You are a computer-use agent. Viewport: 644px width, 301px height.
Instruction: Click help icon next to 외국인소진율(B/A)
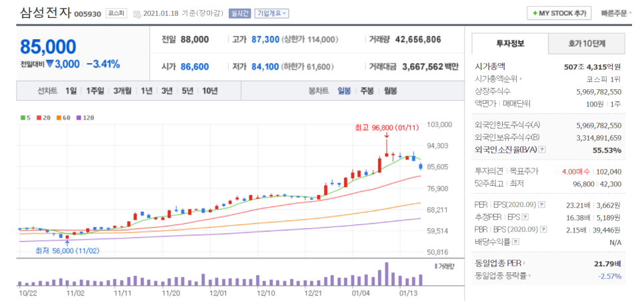(x=542, y=150)
